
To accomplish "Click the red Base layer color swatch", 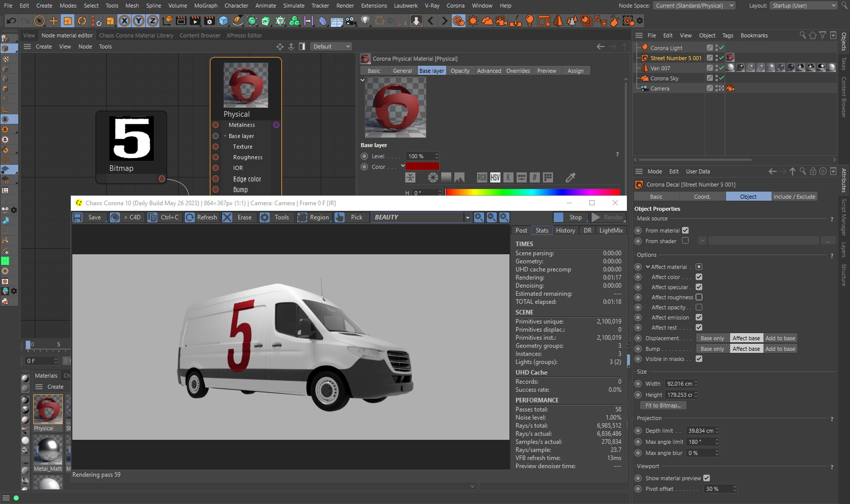I will pyautogui.click(x=422, y=166).
